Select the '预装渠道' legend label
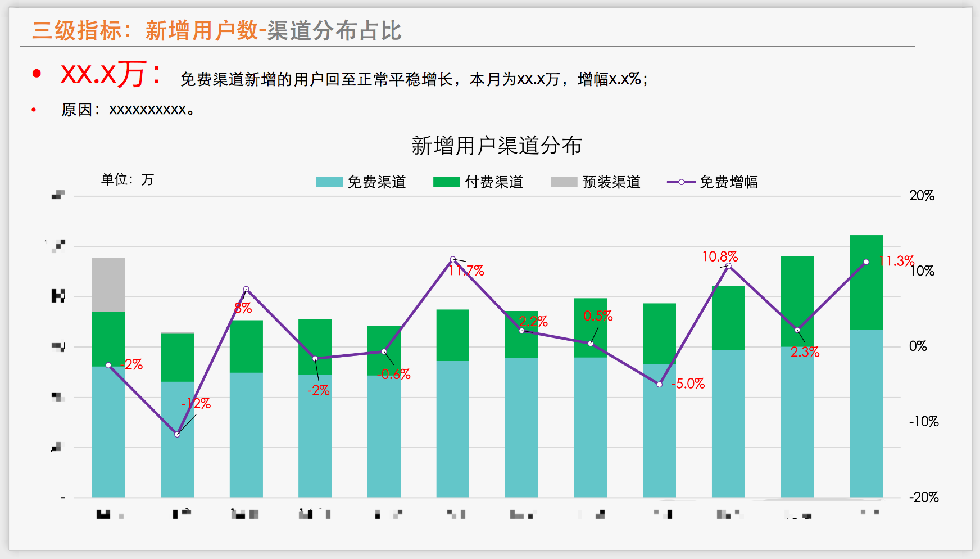The image size is (980, 559). pos(611,182)
